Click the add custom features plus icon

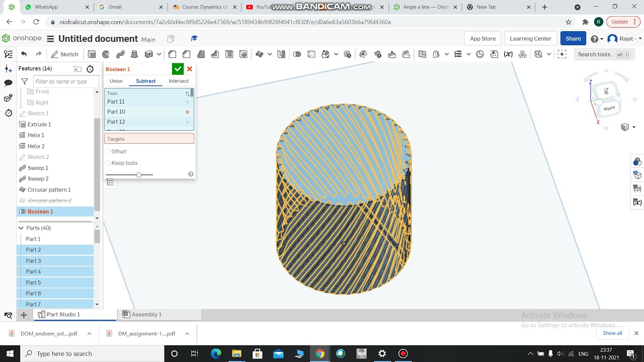coord(562,54)
